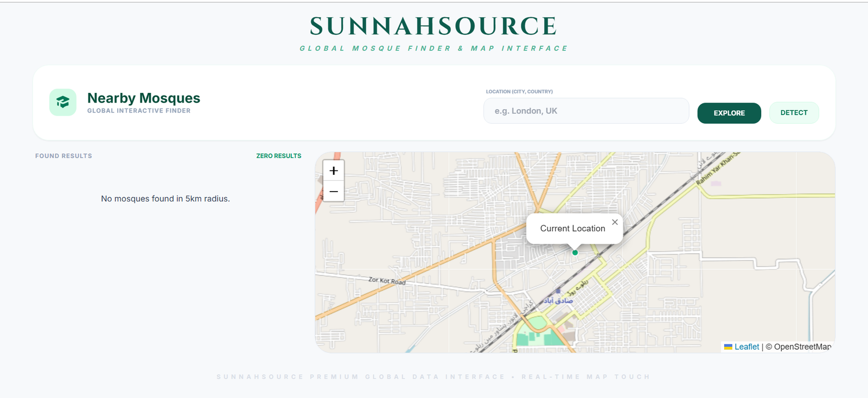
Task: Click the Current Location popup text
Action: [x=572, y=229]
